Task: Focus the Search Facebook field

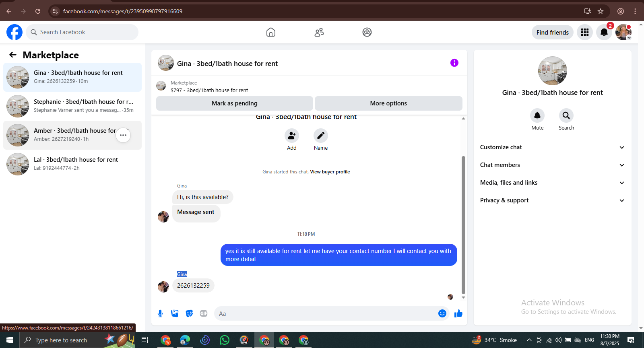Action: point(82,32)
